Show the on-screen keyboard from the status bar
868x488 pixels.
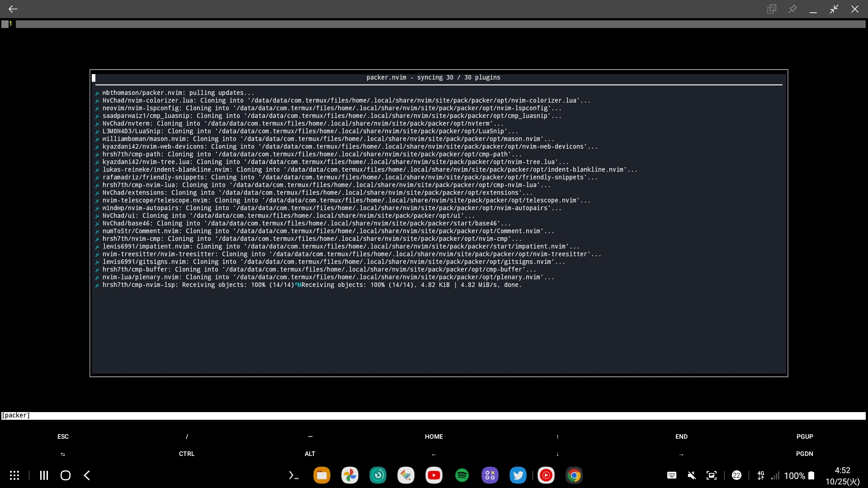[671, 475]
